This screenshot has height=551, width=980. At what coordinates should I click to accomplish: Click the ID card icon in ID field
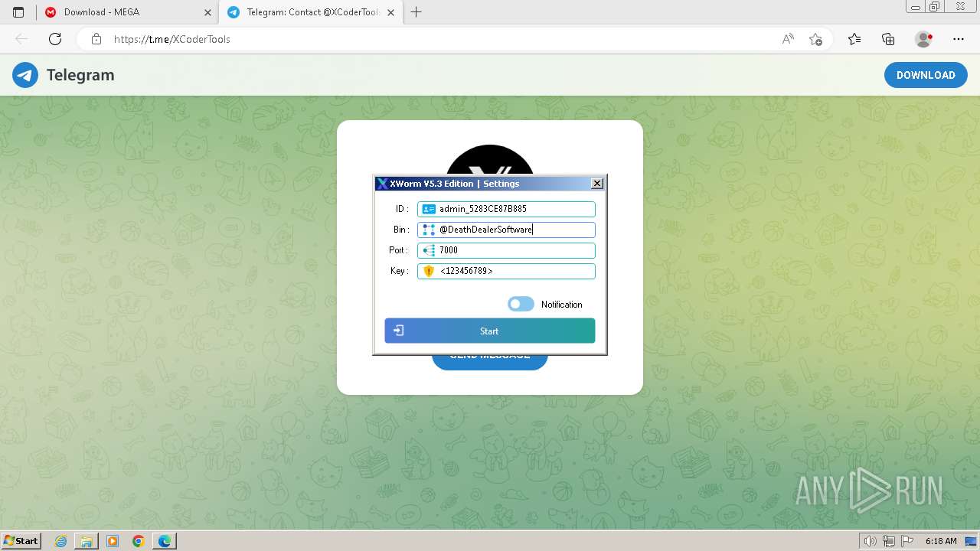[x=429, y=209]
